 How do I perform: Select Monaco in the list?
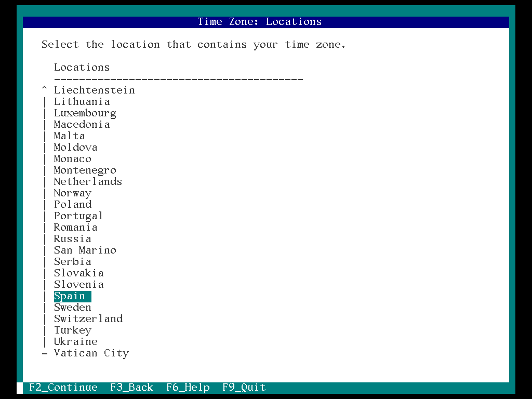click(72, 159)
